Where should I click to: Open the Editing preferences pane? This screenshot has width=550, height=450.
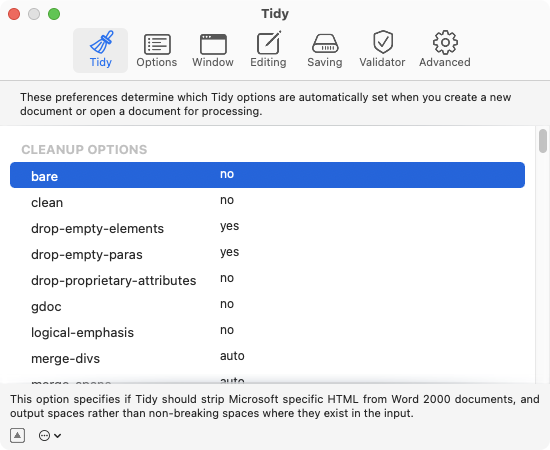tap(268, 50)
